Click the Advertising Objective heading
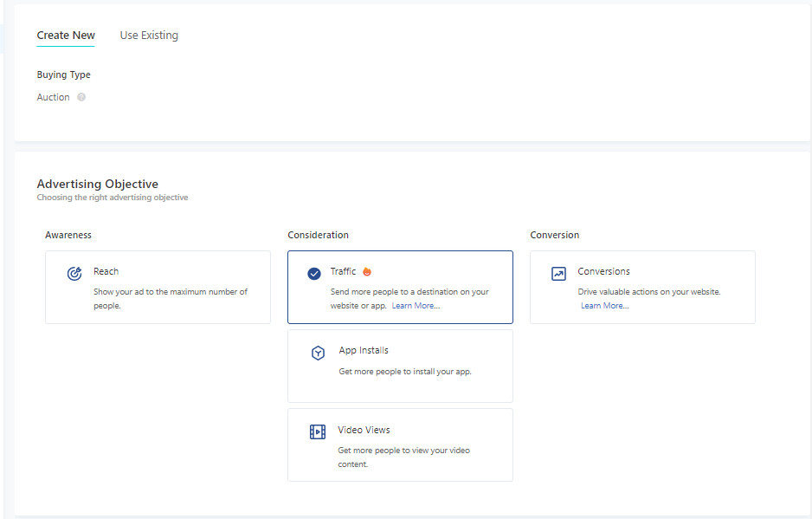This screenshot has height=519, width=812. tap(97, 184)
